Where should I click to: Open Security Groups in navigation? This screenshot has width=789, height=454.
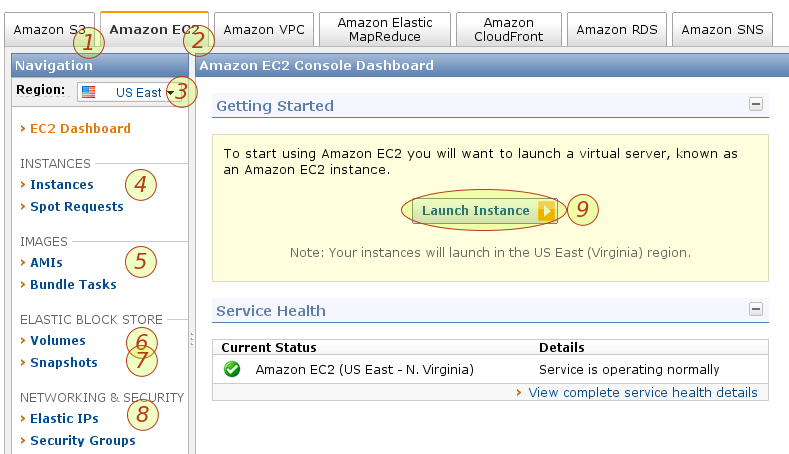click(82, 440)
